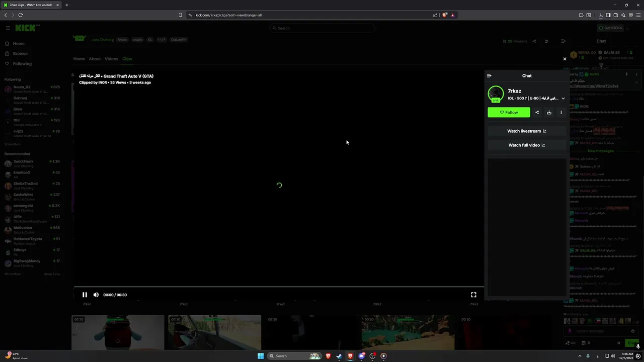Image resolution: width=644 pixels, height=362 pixels.
Task: Switch to channel Videos tab
Action: 111,59
